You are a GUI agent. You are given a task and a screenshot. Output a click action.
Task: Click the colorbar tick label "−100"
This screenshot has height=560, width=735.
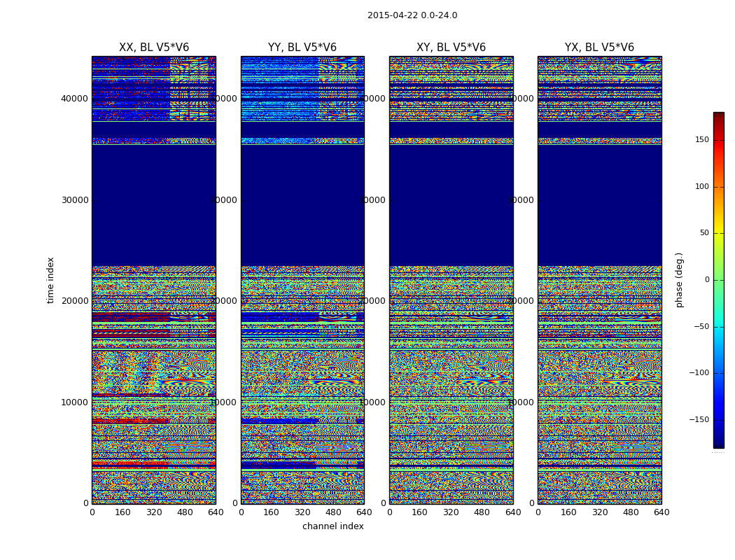pyautogui.click(x=699, y=372)
